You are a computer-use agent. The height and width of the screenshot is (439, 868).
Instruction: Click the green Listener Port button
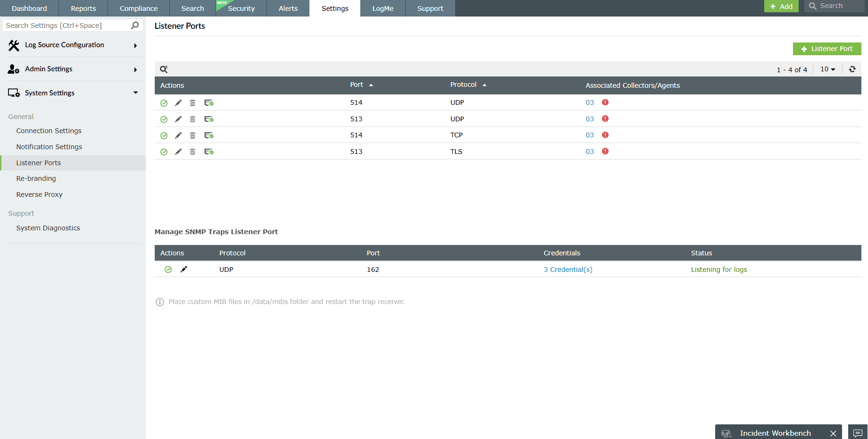(x=826, y=49)
